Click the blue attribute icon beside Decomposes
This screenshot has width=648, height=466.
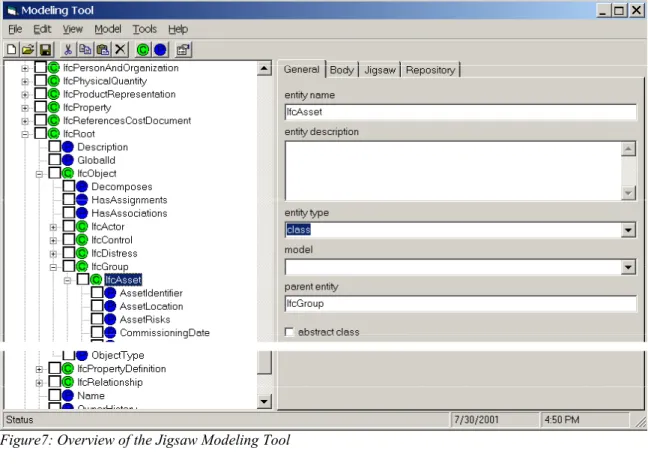[x=82, y=186]
